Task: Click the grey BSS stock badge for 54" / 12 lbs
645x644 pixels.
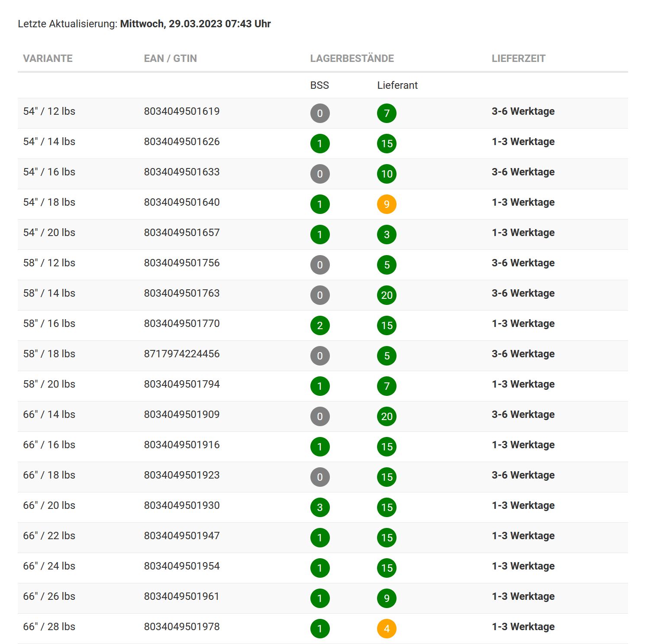Action: [x=320, y=113]
